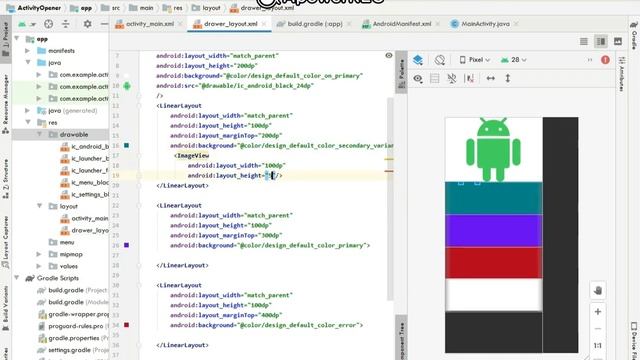The width and height of the screenshot is (640, 360).
Task: Open gradle.properties in project tree
Action: 73,338
